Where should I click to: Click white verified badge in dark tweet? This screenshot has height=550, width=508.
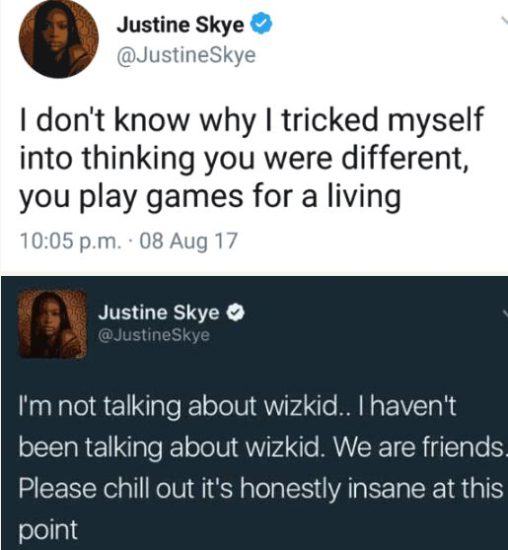[x=235, y=313]
